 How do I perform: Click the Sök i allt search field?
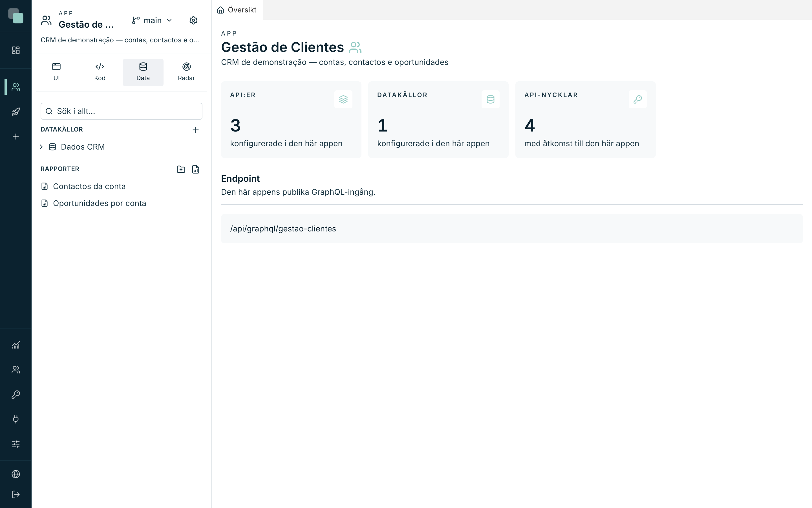(x=122, y=111)
